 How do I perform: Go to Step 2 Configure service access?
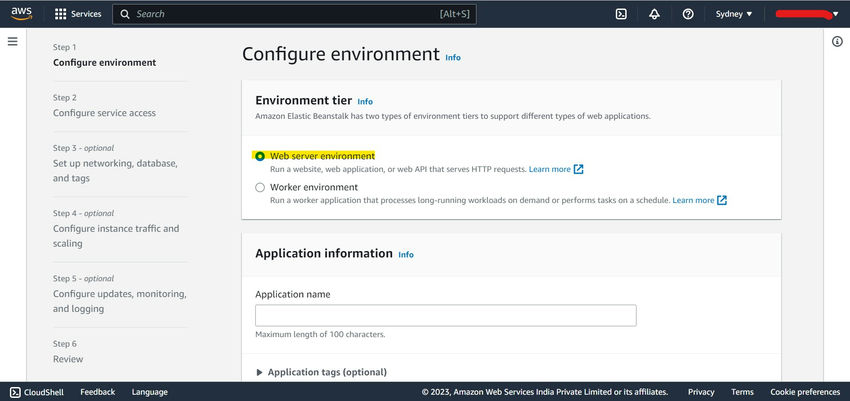tap(104, 113)
